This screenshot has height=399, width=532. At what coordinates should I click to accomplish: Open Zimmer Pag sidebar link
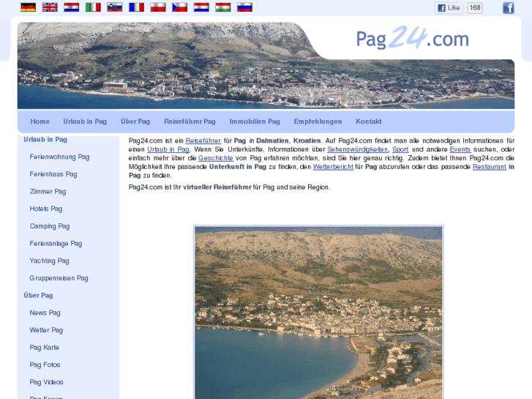pos(48,191)
